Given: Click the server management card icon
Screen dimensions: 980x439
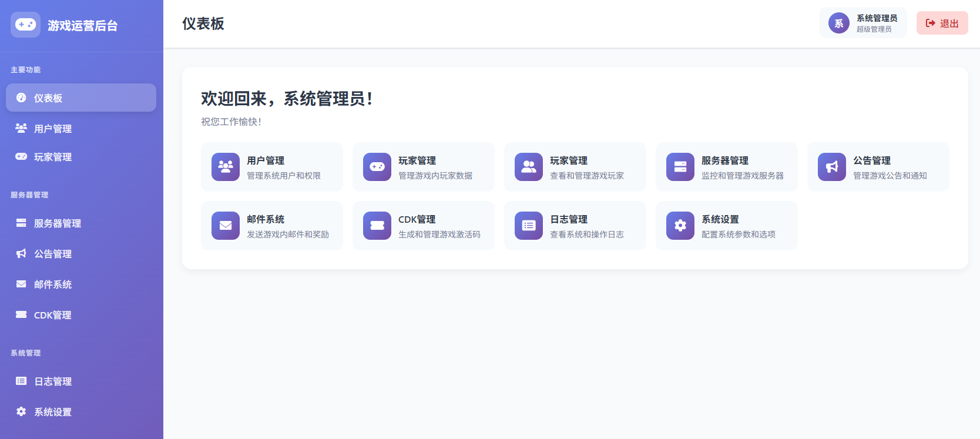Looking at the screenshot, I should pos(680,167).
